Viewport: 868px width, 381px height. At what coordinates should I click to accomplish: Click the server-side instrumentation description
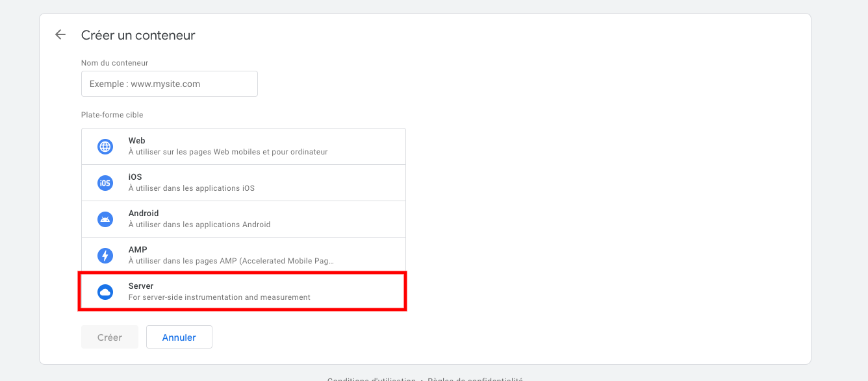[x=220, y=297]
